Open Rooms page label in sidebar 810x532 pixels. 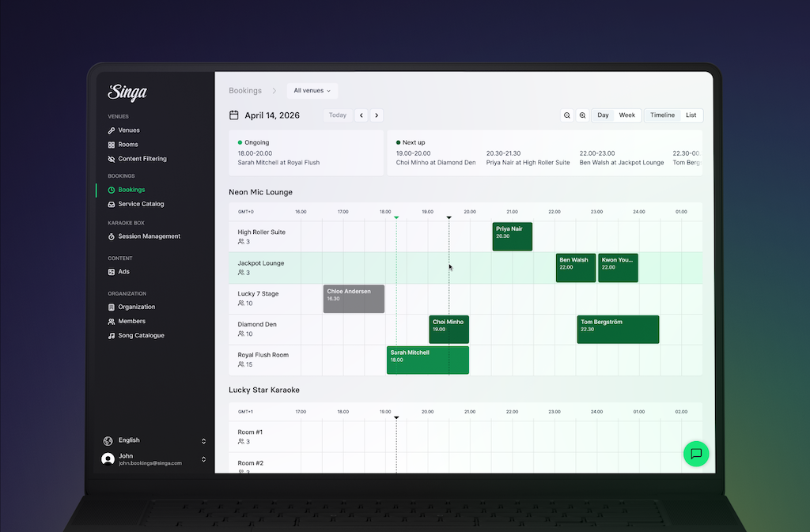pos(128,145)
